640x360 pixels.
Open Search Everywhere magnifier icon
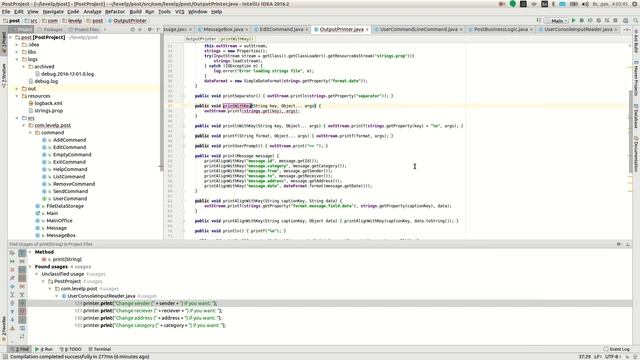636,20
